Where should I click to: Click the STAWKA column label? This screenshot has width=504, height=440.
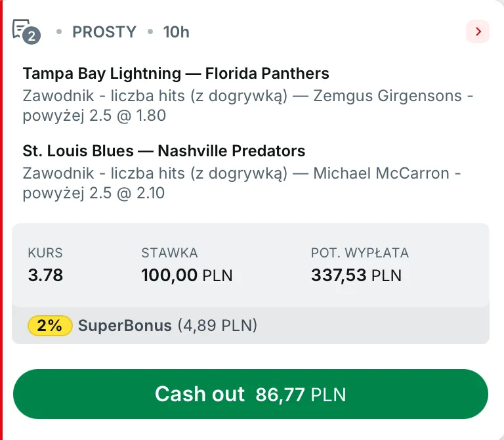tap(169, 252)
